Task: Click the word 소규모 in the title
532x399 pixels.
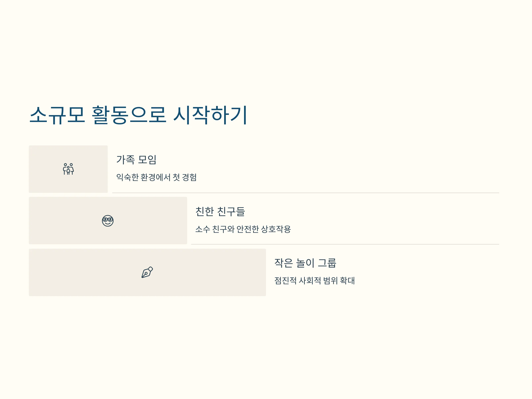Action: 57,115
